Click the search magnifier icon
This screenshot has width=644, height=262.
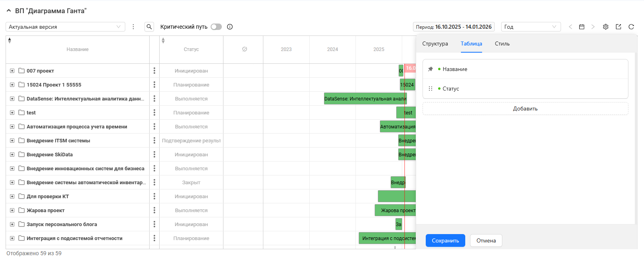pyautogui.click(x=149, y=27)
